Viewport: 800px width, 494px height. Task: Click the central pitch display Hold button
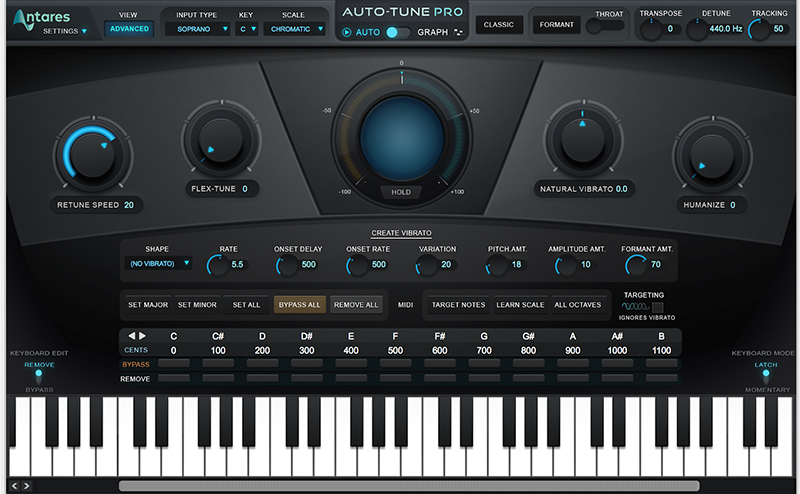pos(401,192)
